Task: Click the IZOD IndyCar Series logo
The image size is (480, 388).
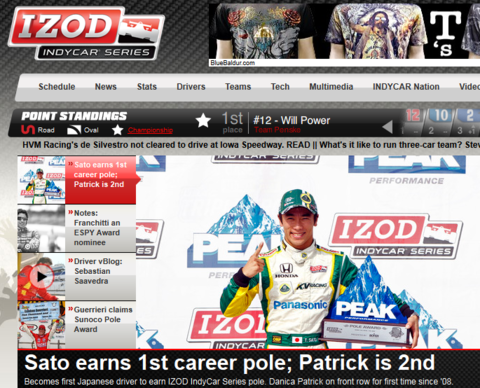Action: coord(86,34)
